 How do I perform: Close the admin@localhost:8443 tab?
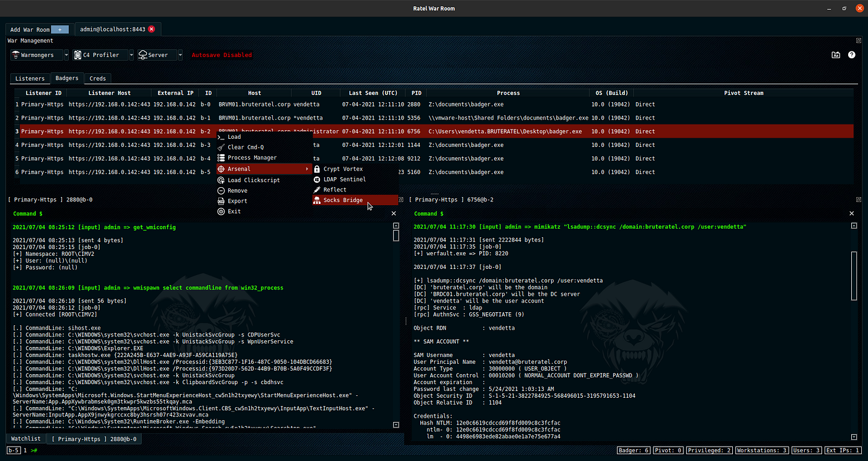coord(151,29)
